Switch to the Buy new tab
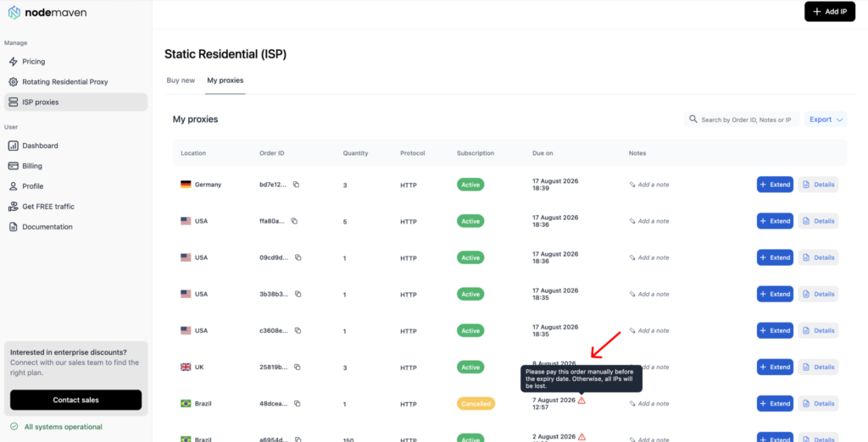Image resolution: width=868 pixels, height=442 pixels. pos(181,80)
